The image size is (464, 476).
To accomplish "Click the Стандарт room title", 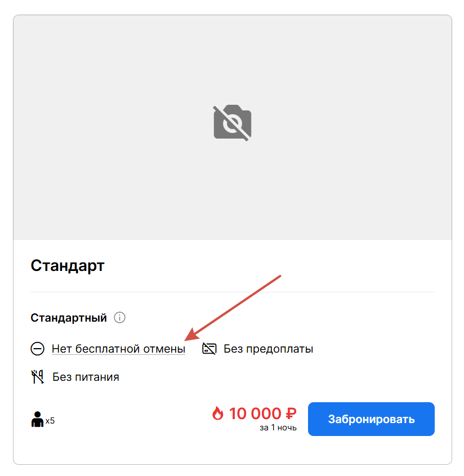I will 68,266.
